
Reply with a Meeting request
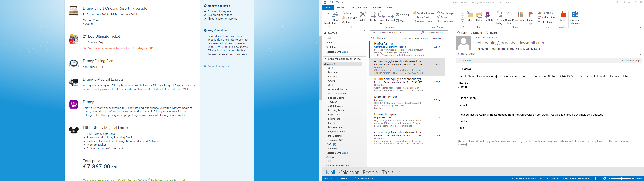pos(402,14)
